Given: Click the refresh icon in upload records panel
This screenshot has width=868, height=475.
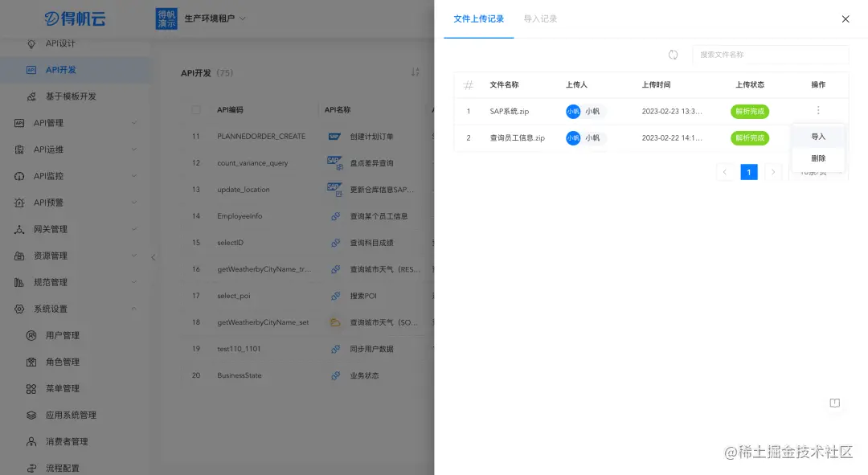Looking at the screenshot, I should [673, 55].
